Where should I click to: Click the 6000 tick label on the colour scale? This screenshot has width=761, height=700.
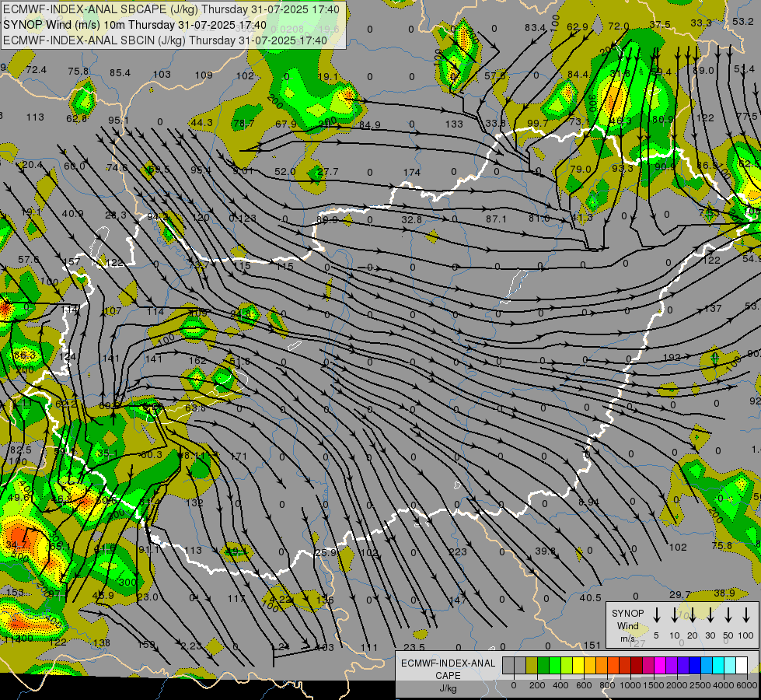pyautogui.click(x=747, y=685)
